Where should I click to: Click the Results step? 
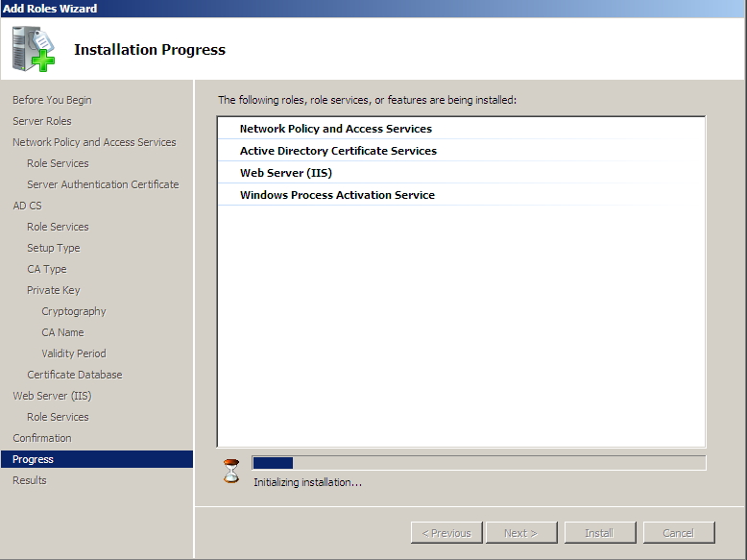pyautogui.click(x=30, y=480)
